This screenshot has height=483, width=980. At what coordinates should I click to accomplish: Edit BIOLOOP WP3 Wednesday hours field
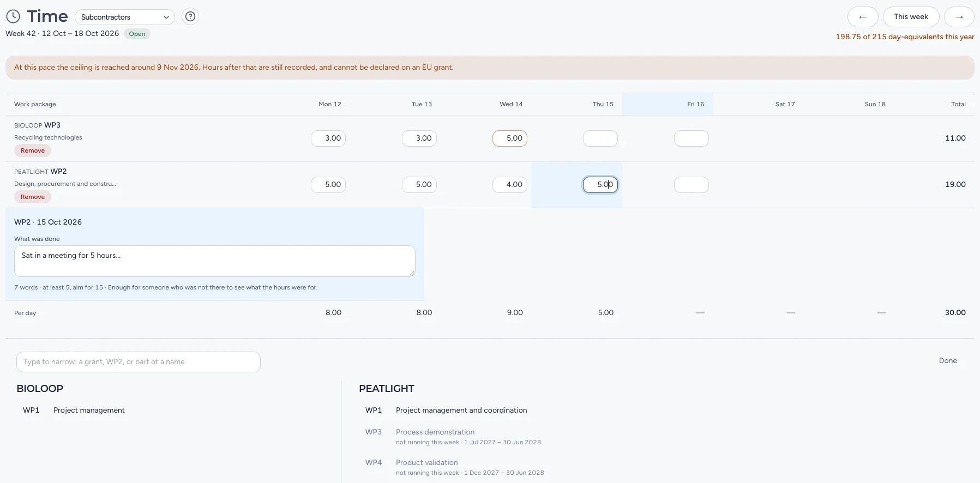click(x=510, y=138)
